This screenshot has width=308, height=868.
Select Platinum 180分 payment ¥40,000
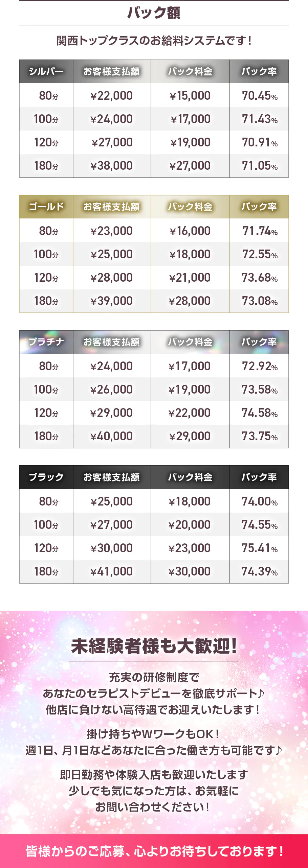pyautogui.click(x=112, y=436)
